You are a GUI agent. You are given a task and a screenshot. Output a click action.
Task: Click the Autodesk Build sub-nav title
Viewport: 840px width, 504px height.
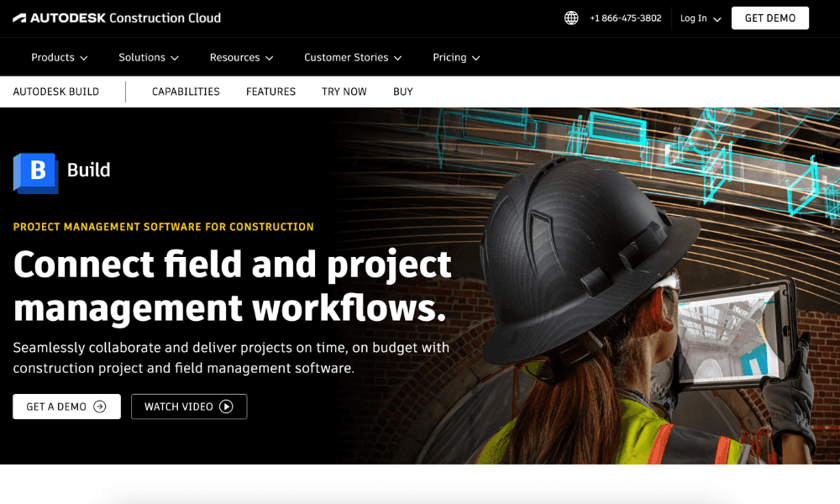point(56,92)
